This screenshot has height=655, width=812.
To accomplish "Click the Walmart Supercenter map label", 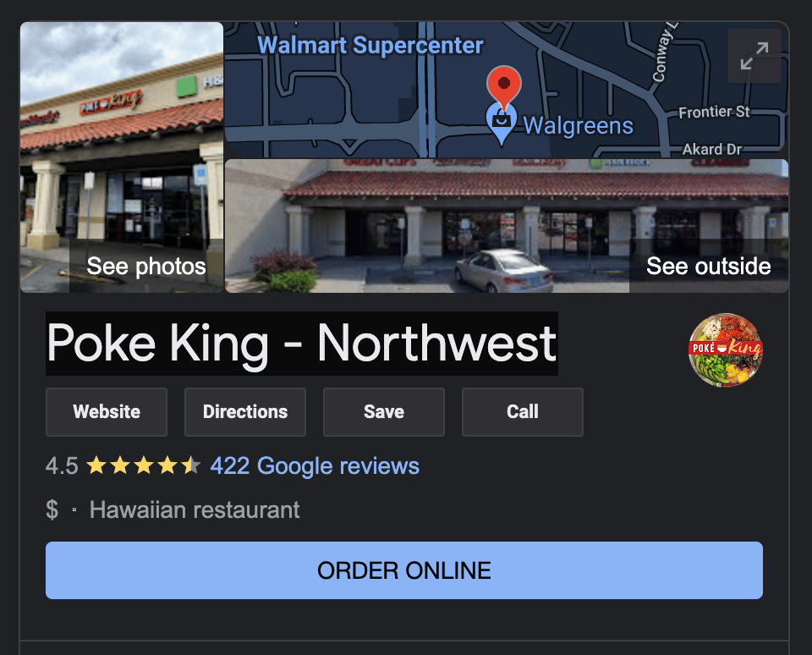I will coord(370,45).
